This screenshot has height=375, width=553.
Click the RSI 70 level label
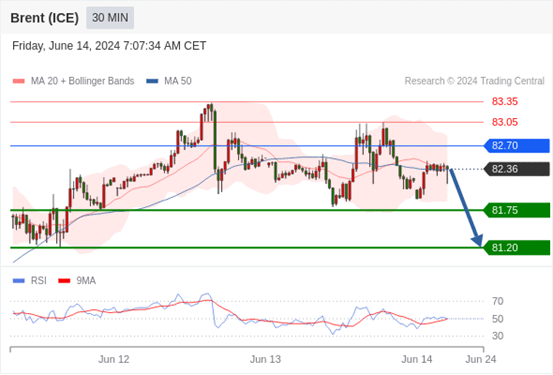(497, 301)
